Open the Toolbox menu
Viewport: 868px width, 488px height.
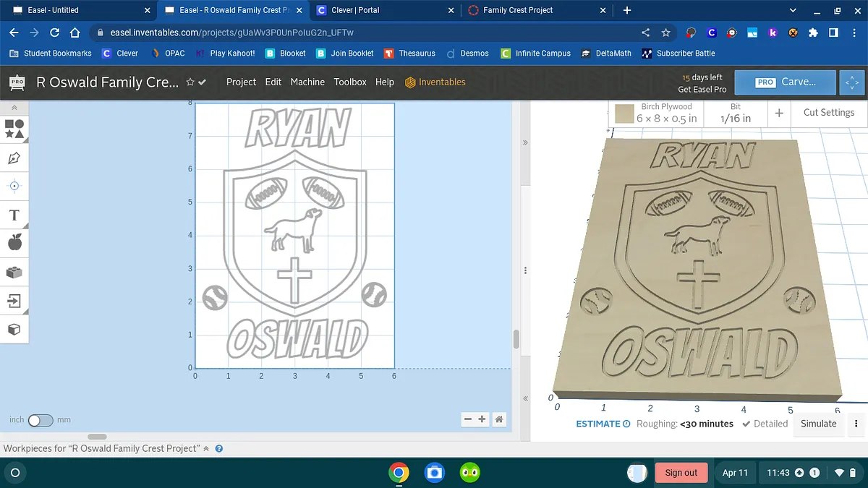[x=350, y=82]
